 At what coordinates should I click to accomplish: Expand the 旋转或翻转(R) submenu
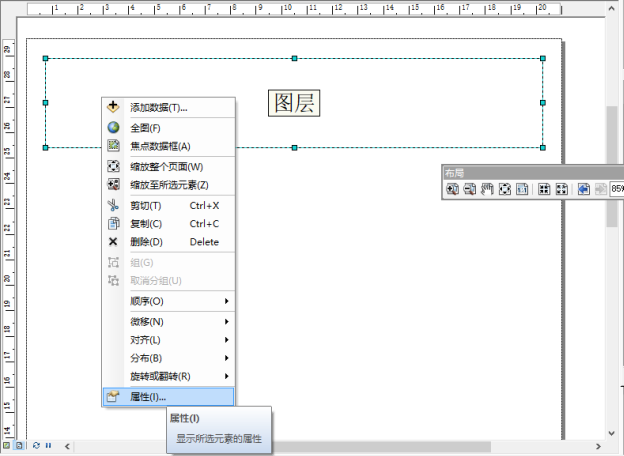pos(168,376)
